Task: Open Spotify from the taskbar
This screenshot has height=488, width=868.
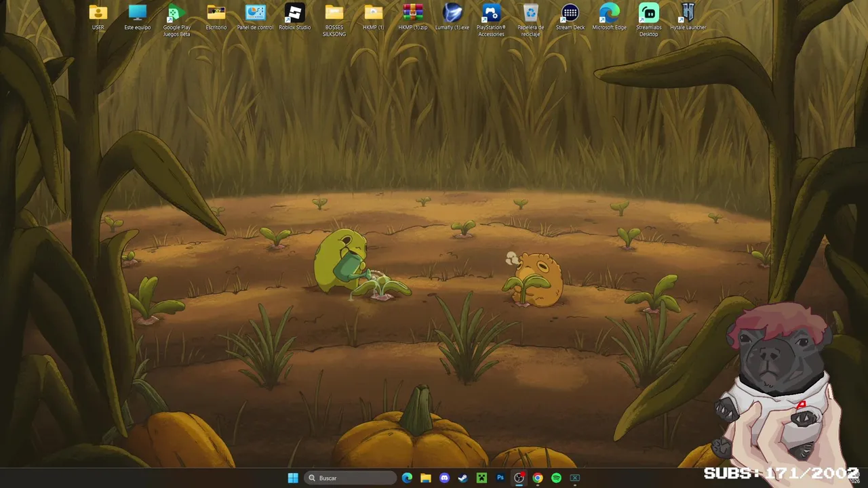Action: tap(556, 478)
